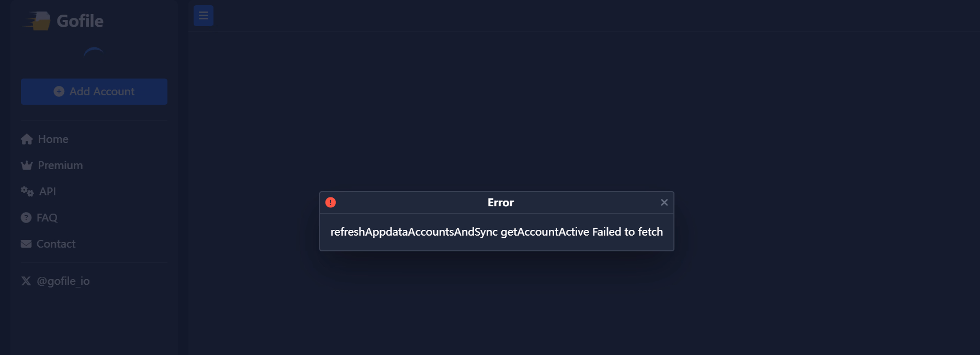Toggle the sidebar with the hamburger button

click(x=204, y=16)
